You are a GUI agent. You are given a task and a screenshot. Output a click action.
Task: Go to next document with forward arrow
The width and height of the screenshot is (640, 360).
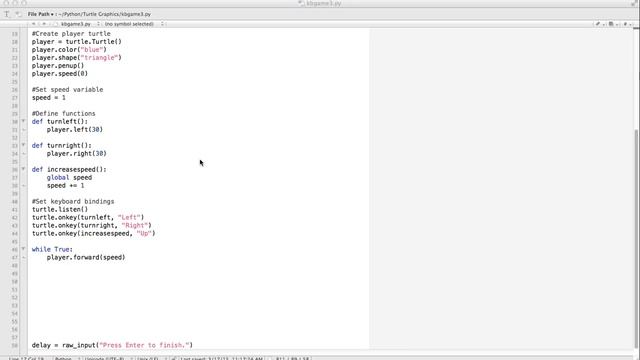pyautogui.click(x=44, y=24)
